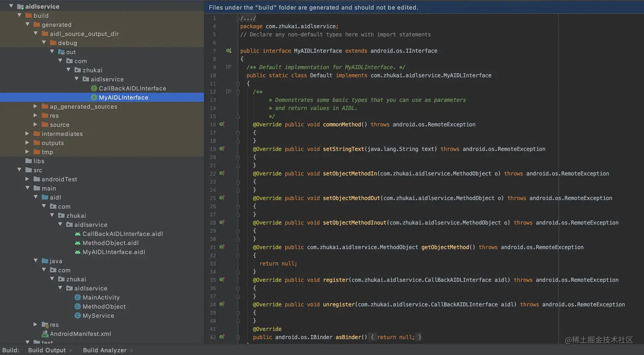Select the debug folder
Viewport: 644px width, 355px height.
[x=68, y=43]
